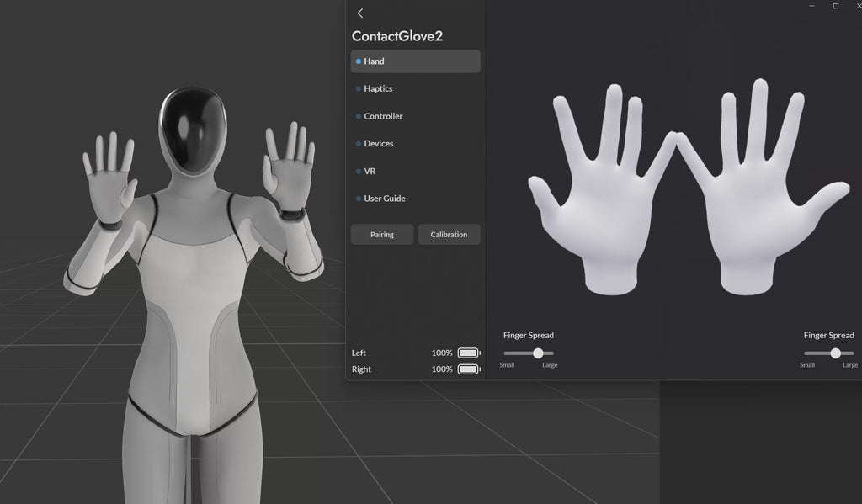Screen dimensions: 862x504
Task: Go to the Devices section
Action: coord(415,143)
